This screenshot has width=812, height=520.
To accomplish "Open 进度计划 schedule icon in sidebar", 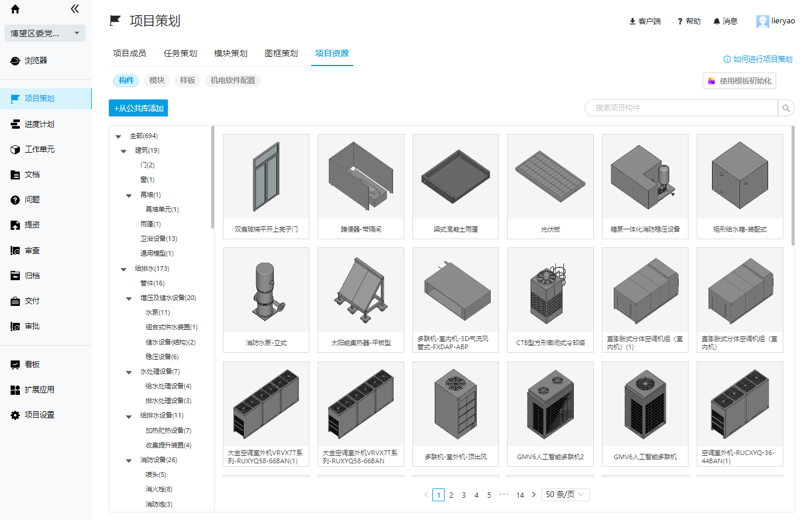I will [15, 124].
